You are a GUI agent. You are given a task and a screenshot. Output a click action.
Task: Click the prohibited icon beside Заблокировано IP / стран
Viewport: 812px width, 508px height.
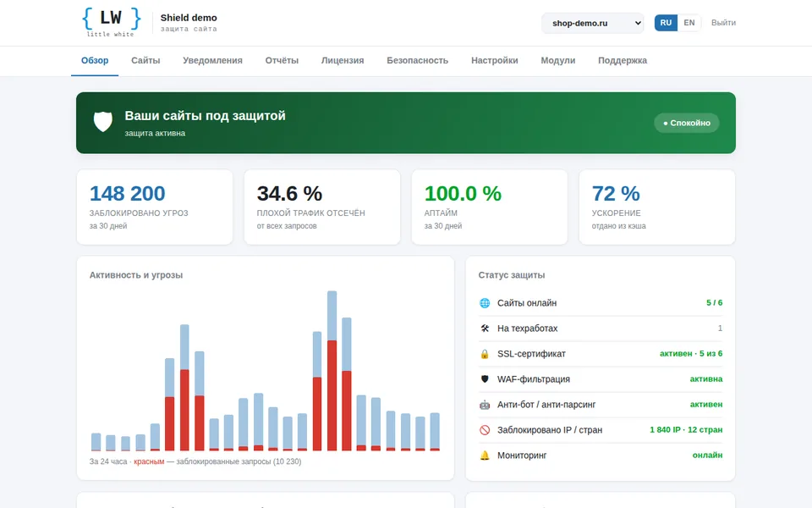pyautogui.click(x=485, y=430)
